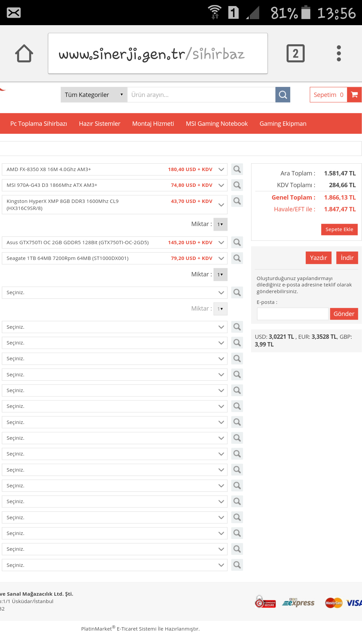The width and height of the screenshot is (362, 644).
Task: Go to Hazır Sistemler menu item
Action: pyautogui.click(x=100, y=123)
